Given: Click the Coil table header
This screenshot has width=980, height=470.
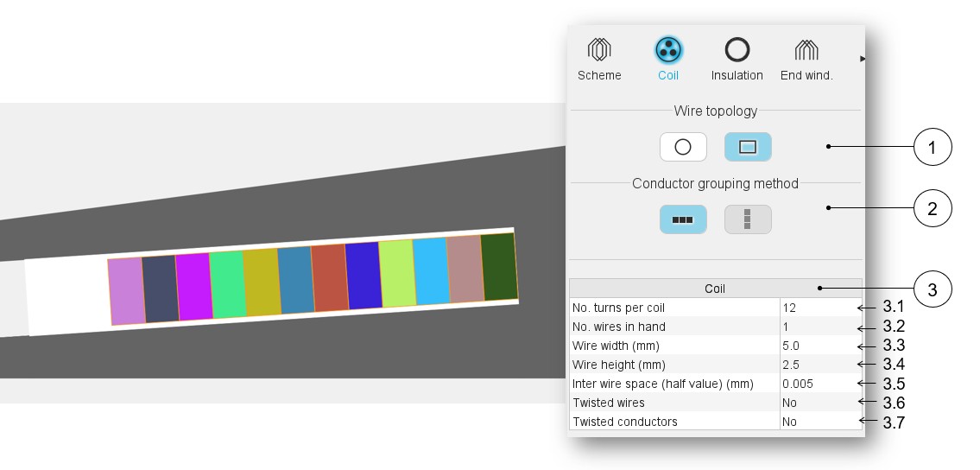Looking at the screenshot, I should [x=715, y=289].
